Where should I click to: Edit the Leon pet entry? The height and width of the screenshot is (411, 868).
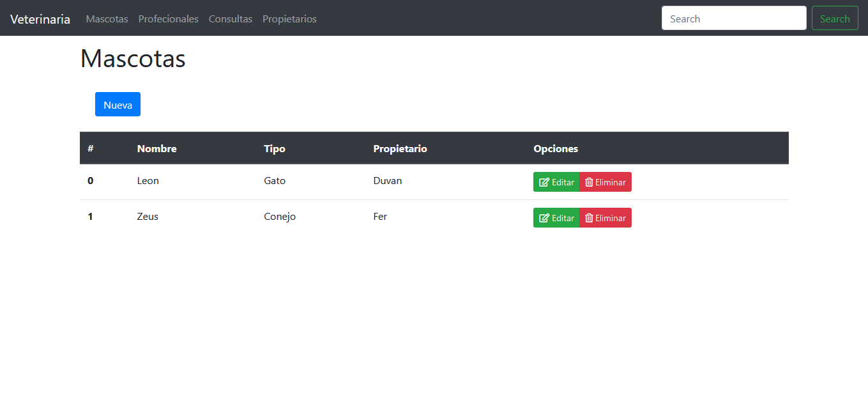[x=556, y=182]
